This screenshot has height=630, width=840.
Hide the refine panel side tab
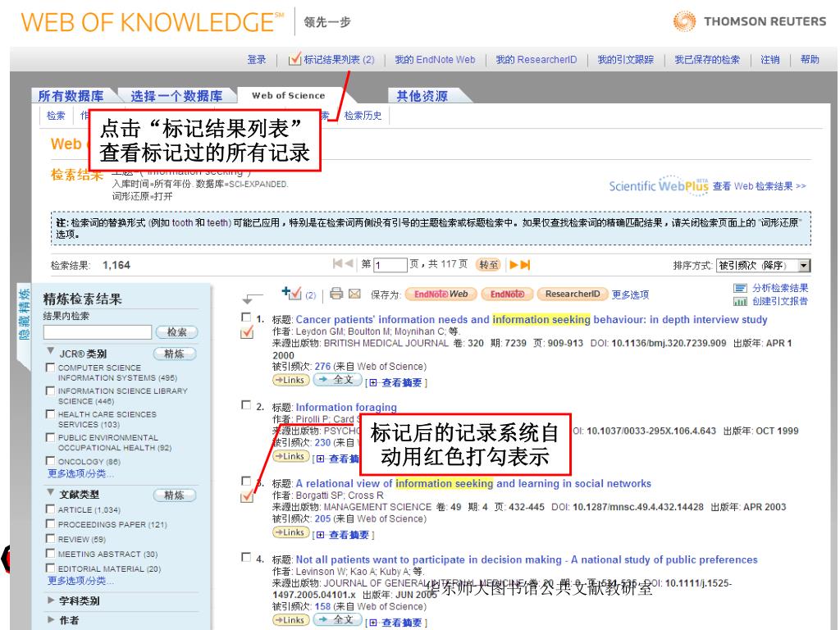[24, 314]
